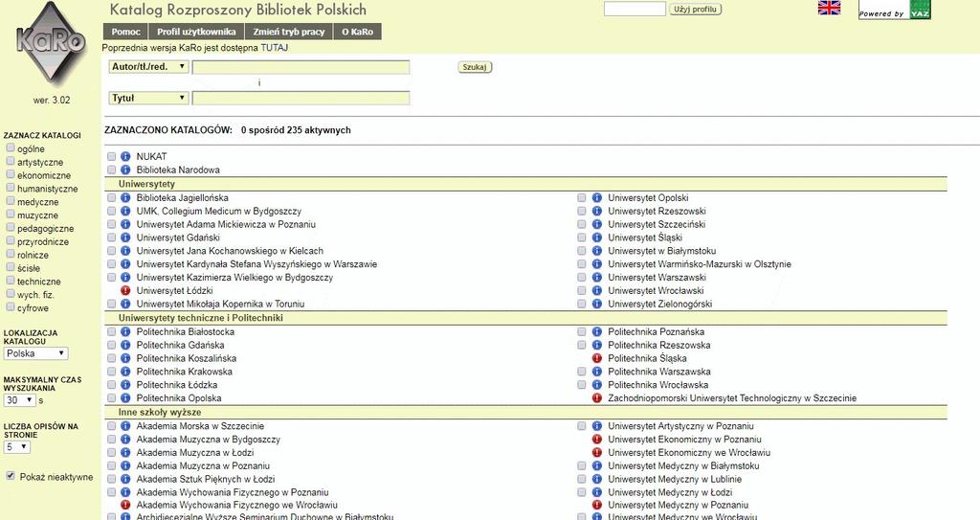Screen dimensions: 980x520
Task: Select the Politechnika Gdańska checkbox
Action: point(111,345)
